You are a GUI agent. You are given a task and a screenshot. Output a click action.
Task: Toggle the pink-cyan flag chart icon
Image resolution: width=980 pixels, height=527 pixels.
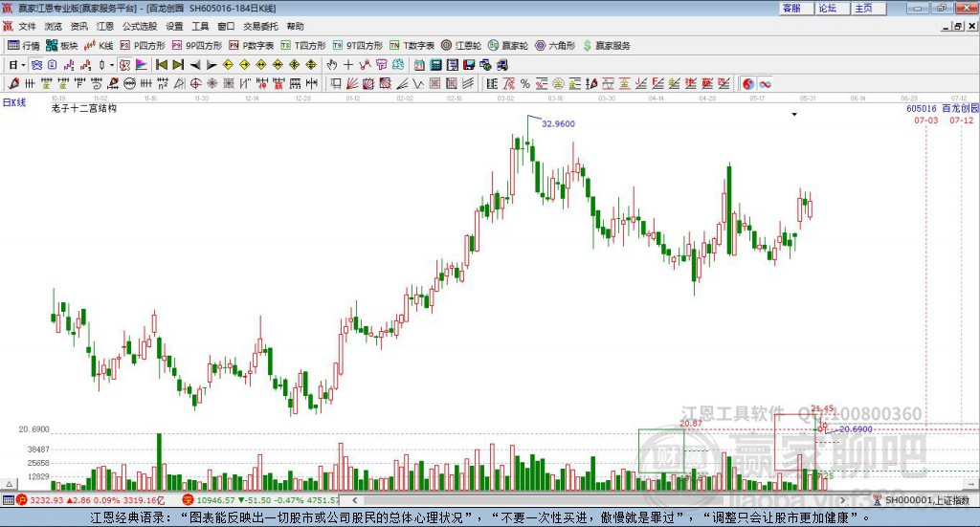tap(142, 65)
